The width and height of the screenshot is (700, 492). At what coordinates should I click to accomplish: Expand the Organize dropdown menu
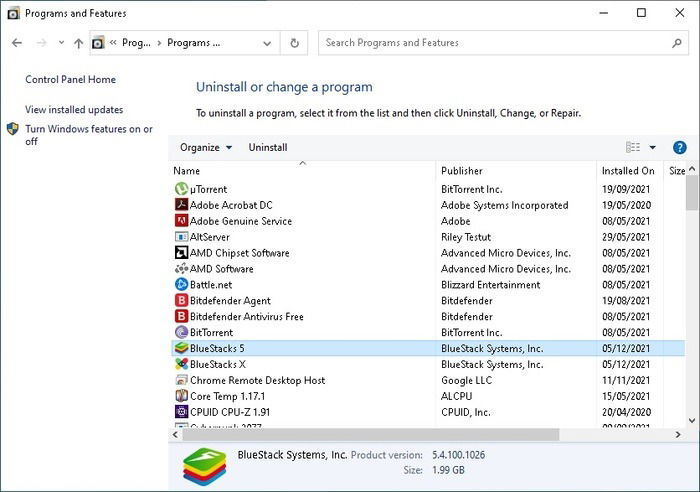click(206, 147)
